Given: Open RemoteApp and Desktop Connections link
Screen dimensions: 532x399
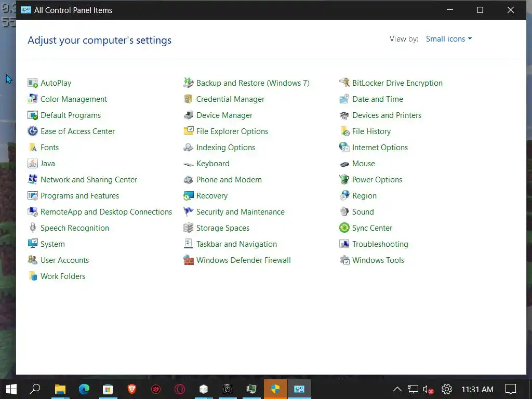Looking at the screenshot, I should (106, 212).
